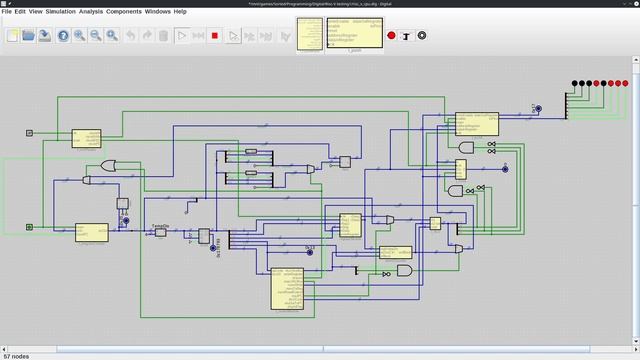640x360 pixels.
Task: Open the View menu
Action: pos(36,11)
